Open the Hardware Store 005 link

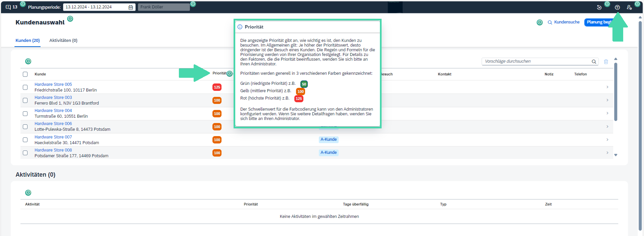(x=53, y=84)
